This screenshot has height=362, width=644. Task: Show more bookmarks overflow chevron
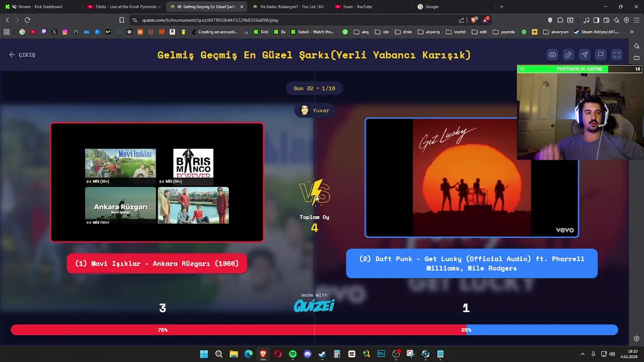pos(631,32)
